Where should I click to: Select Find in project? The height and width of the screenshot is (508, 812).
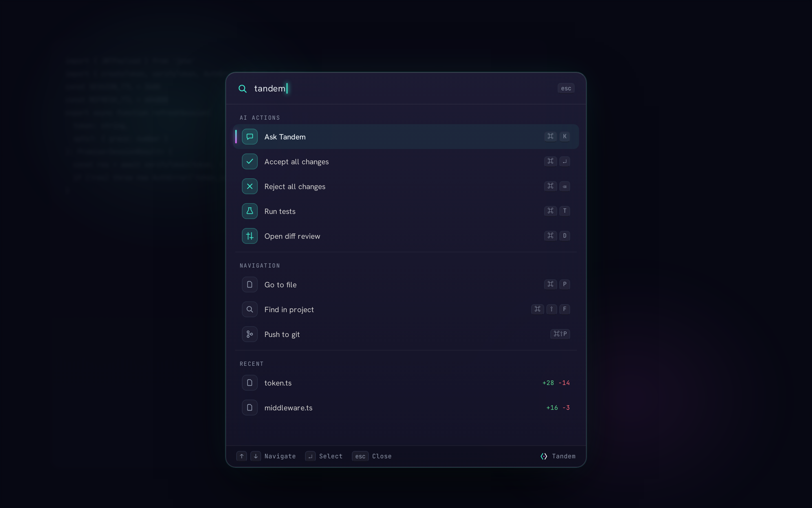[x=406, y=309]
